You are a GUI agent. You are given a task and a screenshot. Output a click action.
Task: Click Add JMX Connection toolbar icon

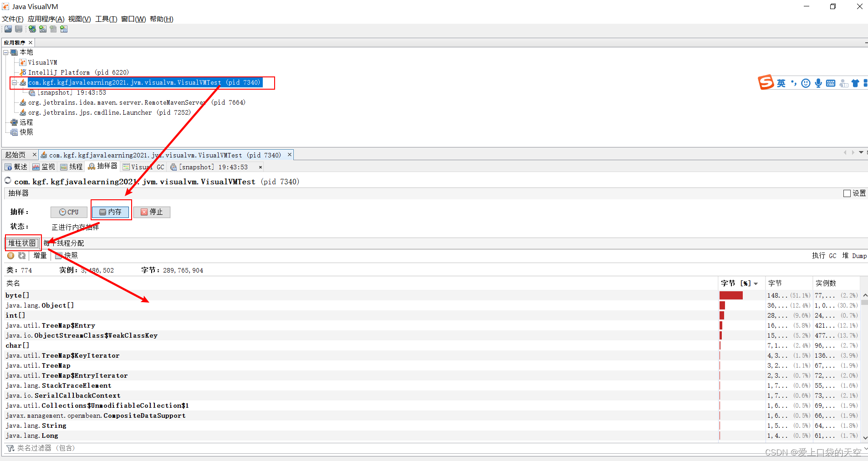coord(43,29)
